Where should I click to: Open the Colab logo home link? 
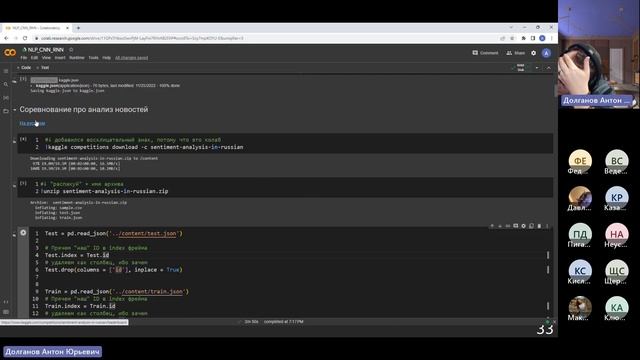click(x=10, y=53)
